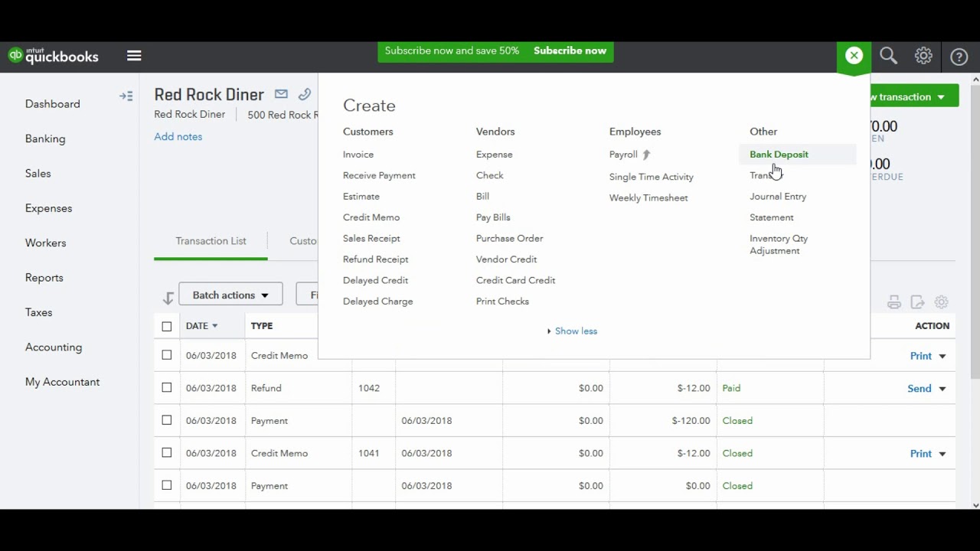Expand arrow next to Print on Credit Memo 1041 row
980x551 pixels.
(x=942, y=454)
